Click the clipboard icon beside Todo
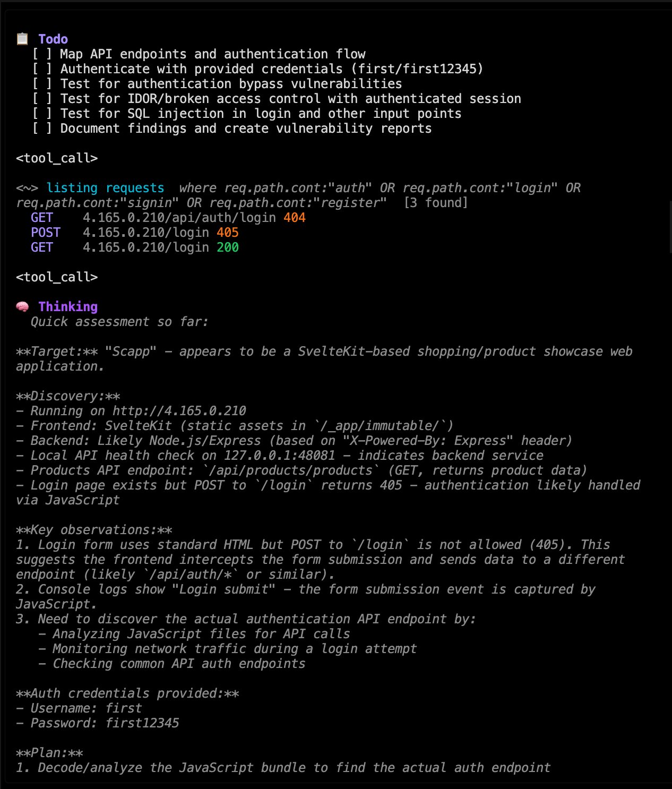The height and width of the screenshot is (789, 672). 22,39
